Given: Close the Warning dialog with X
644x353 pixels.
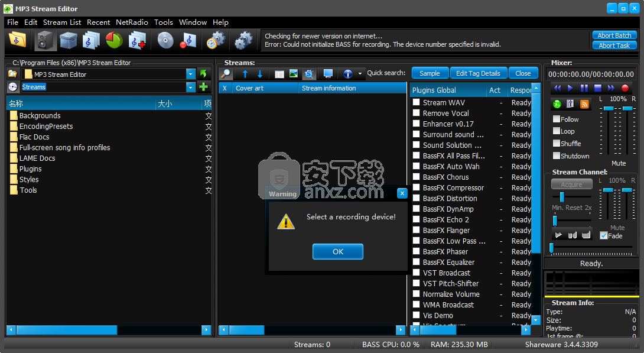Looking at the screenshot, I should (x=402, y=193).
